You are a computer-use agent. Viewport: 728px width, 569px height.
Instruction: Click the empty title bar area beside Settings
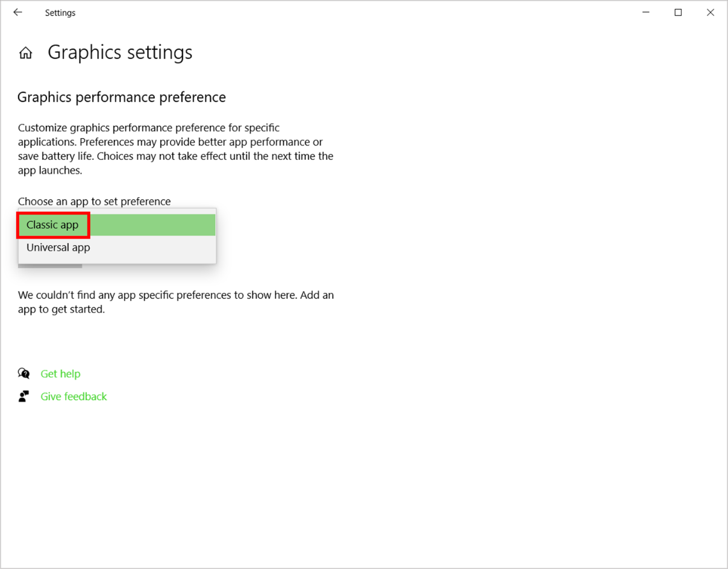[x=362, y=13]
